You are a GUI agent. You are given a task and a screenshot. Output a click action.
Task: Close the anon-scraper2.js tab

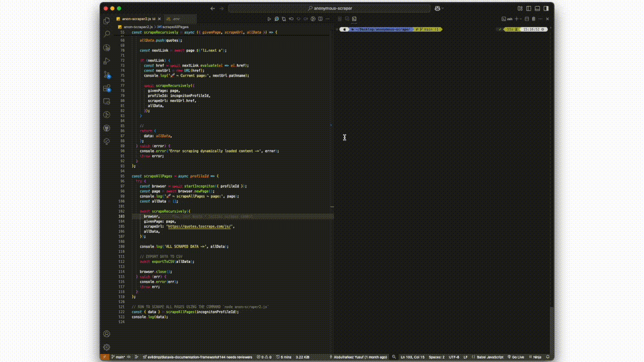[x=160, y=19]
